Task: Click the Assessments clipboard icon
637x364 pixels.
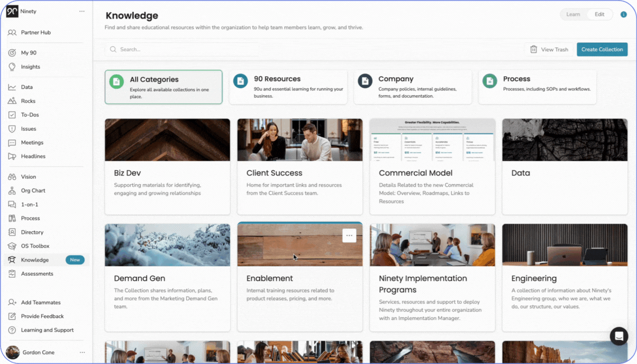Action: pos(12,274)
